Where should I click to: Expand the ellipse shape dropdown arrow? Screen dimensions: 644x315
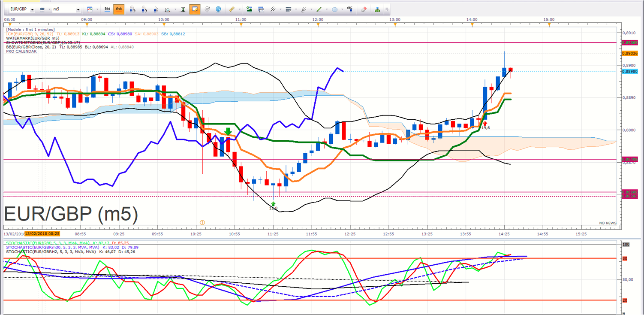pyautogui.click(x=343, y=9)
